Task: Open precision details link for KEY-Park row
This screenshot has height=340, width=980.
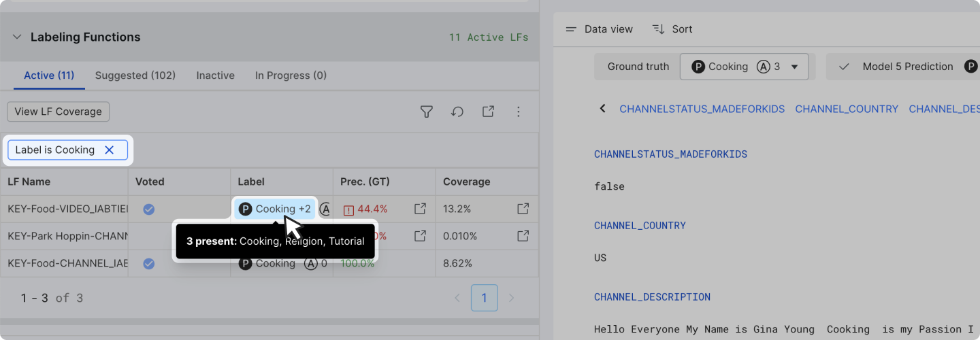Action: [x=421, y=236]
